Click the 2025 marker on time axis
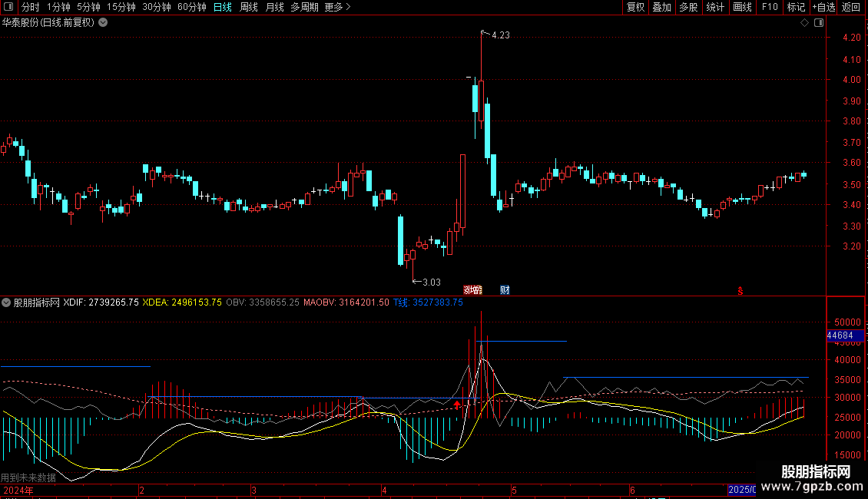868x499 pixels. (741, 490)
